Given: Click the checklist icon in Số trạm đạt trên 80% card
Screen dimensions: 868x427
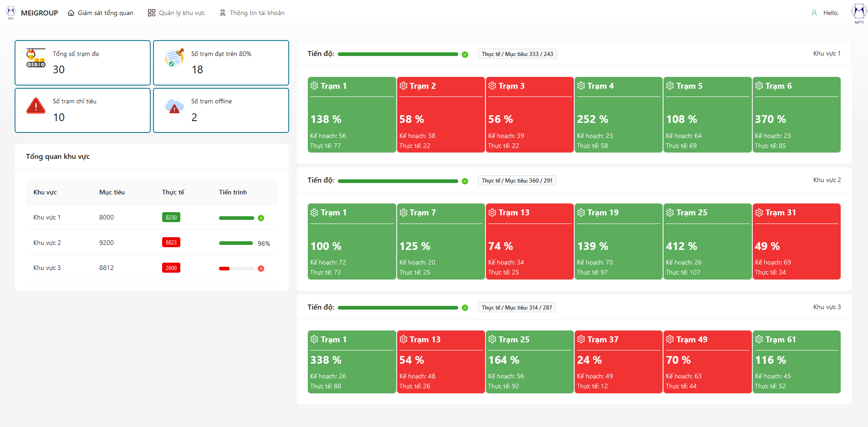Looking at the screenshot, I should tap(174, 58).
